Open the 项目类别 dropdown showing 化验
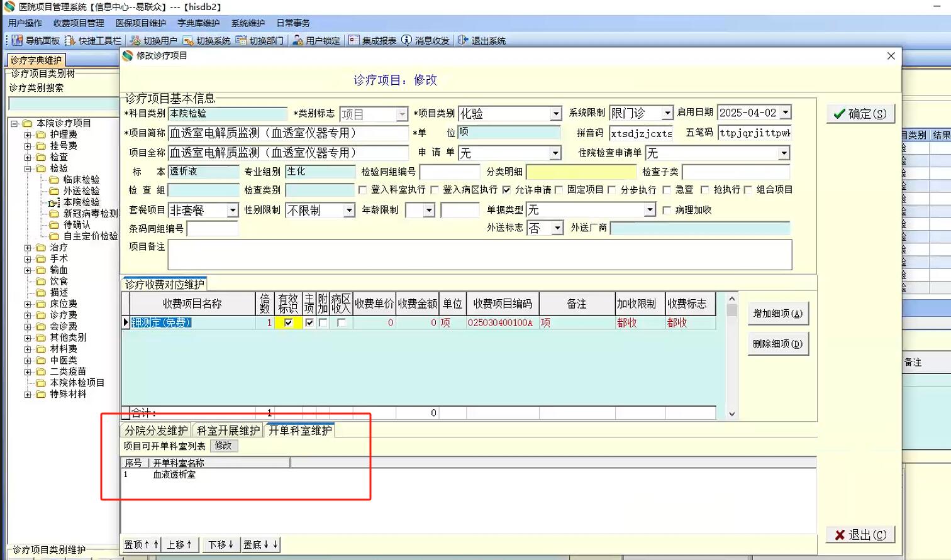Viewport: 951px width, 560px height. tap(556, 114)
